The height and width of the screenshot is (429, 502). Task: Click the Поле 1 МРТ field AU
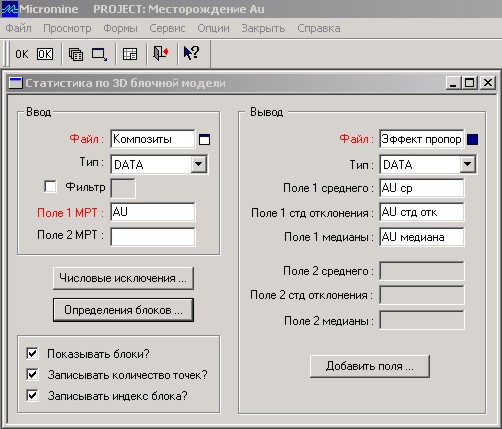pos(153,212)
